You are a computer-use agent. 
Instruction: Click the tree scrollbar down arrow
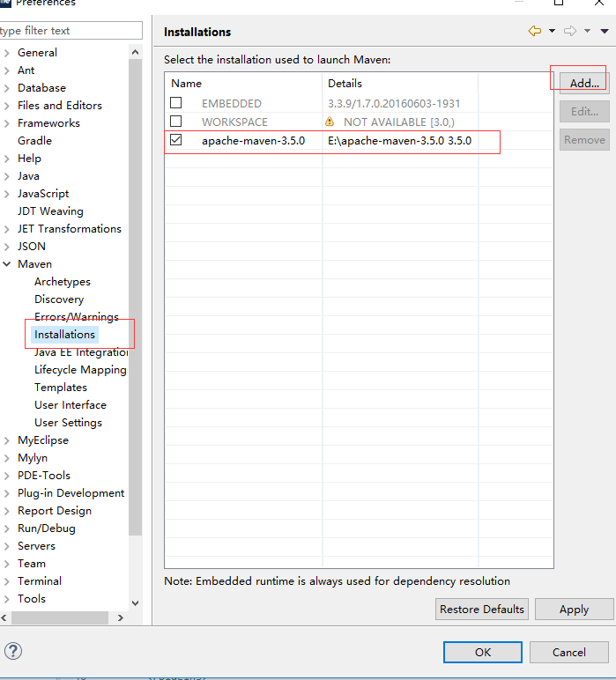(135, 603)
